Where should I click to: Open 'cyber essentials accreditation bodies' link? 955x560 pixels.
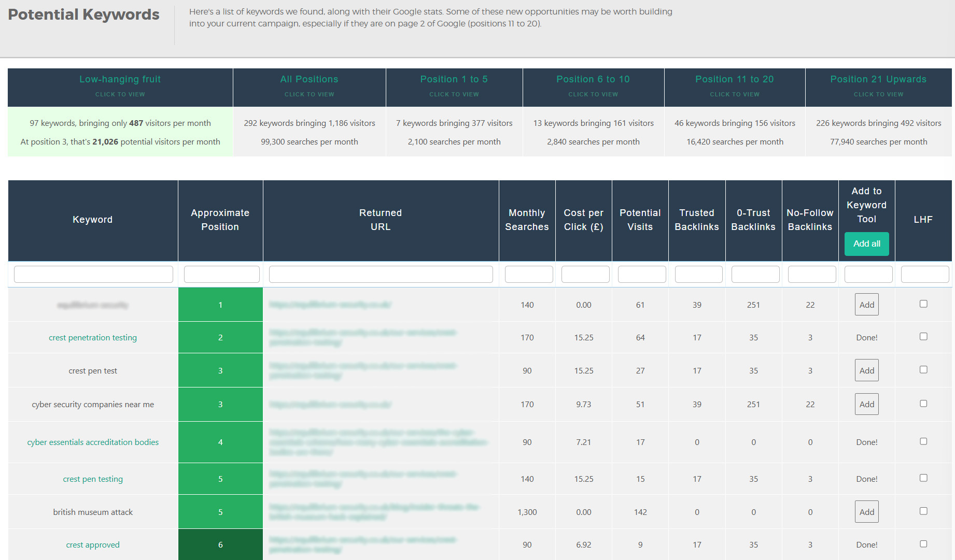click(x=93, y=442)
